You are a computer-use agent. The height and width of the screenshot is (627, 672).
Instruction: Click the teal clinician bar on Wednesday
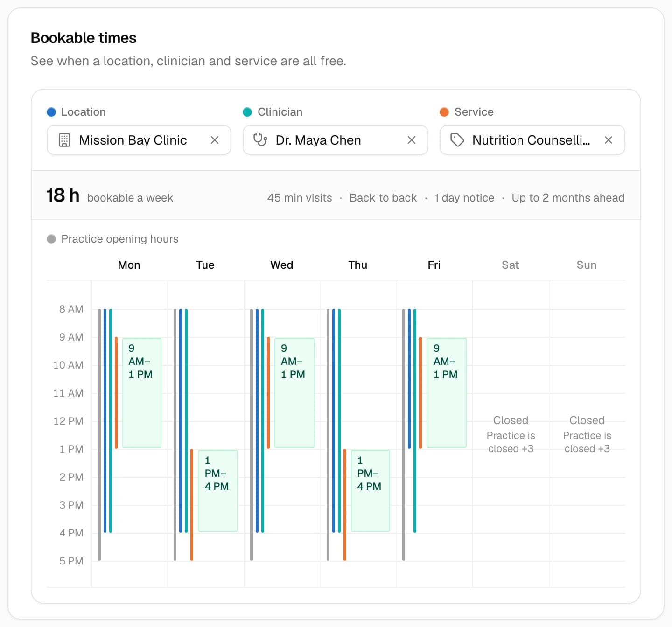tap(263, 421)
